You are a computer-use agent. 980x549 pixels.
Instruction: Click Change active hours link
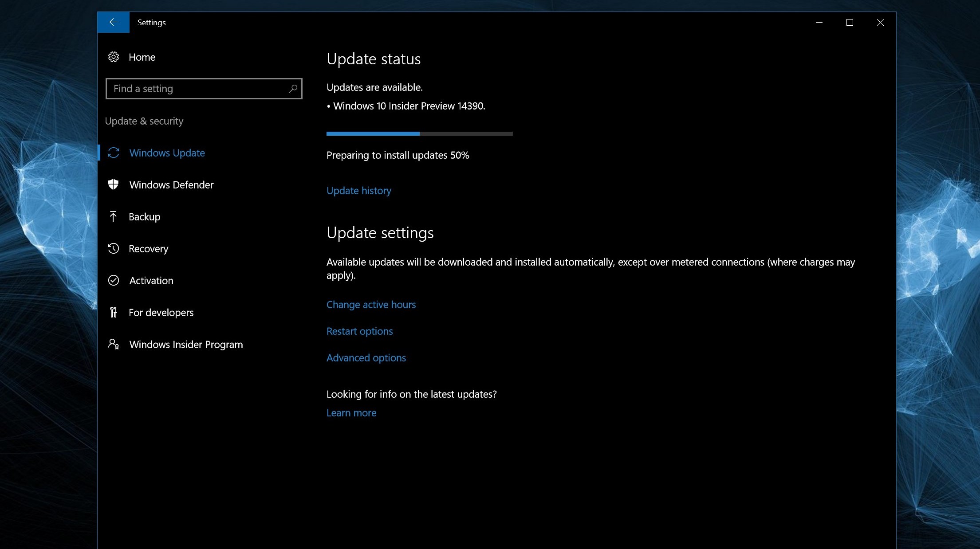[x=371, y=305]
